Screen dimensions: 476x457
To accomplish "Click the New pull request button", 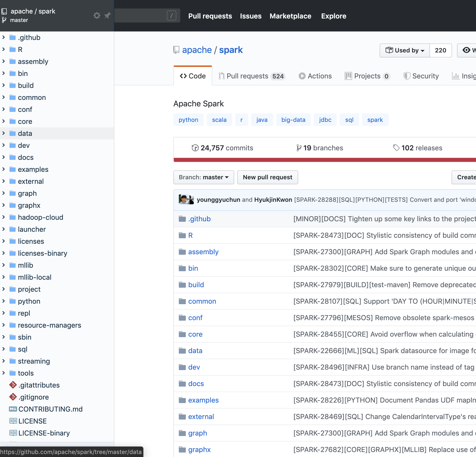I will 268,177.
